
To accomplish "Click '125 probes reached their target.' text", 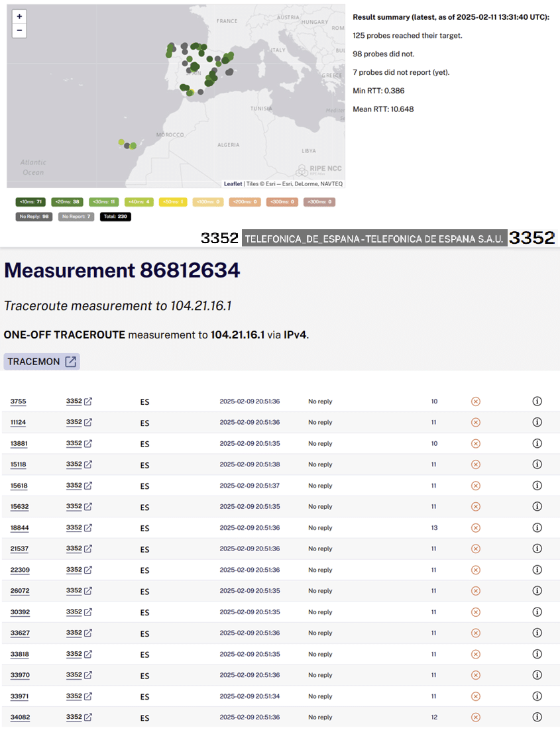I will click(x=407, y=36).
